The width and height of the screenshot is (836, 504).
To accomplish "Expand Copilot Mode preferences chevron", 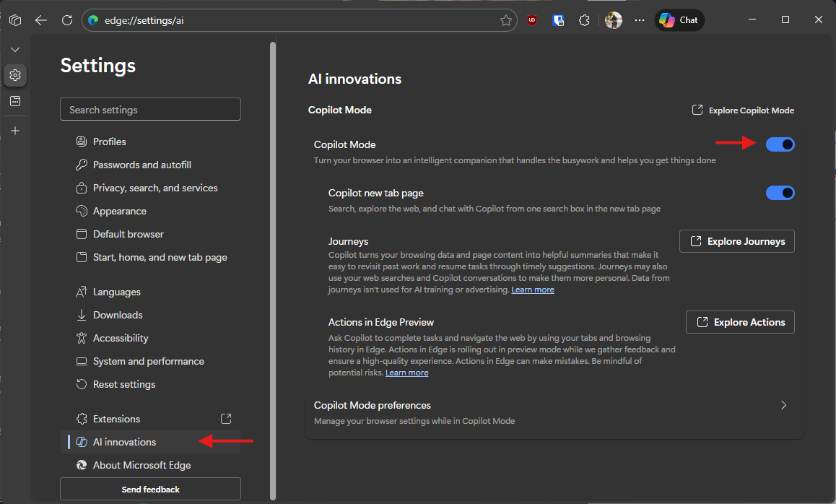I will [783, 406].
